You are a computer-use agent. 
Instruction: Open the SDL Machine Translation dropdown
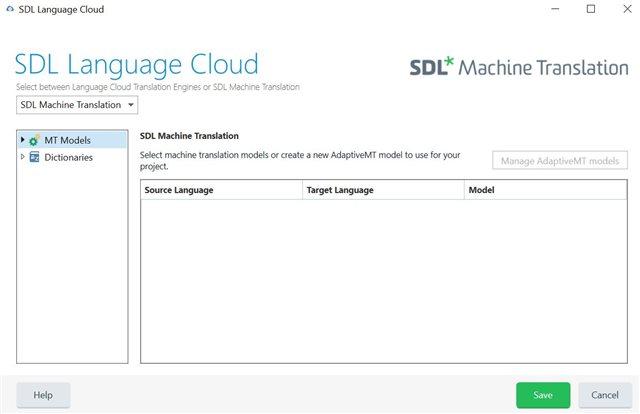pos(77,105)
